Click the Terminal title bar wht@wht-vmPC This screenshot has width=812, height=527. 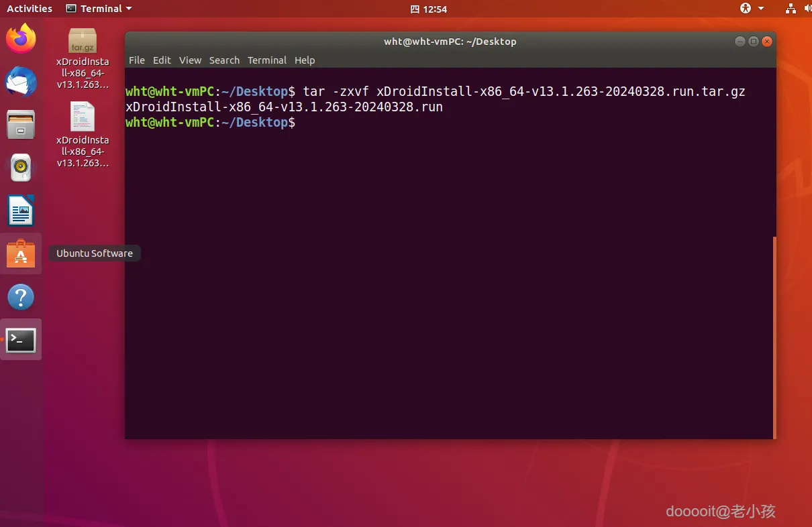point(450,42)
